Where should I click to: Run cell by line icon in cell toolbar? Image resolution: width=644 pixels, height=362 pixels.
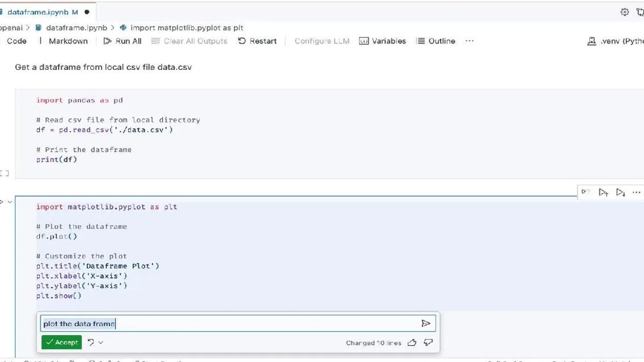click(x=586, y=192)
